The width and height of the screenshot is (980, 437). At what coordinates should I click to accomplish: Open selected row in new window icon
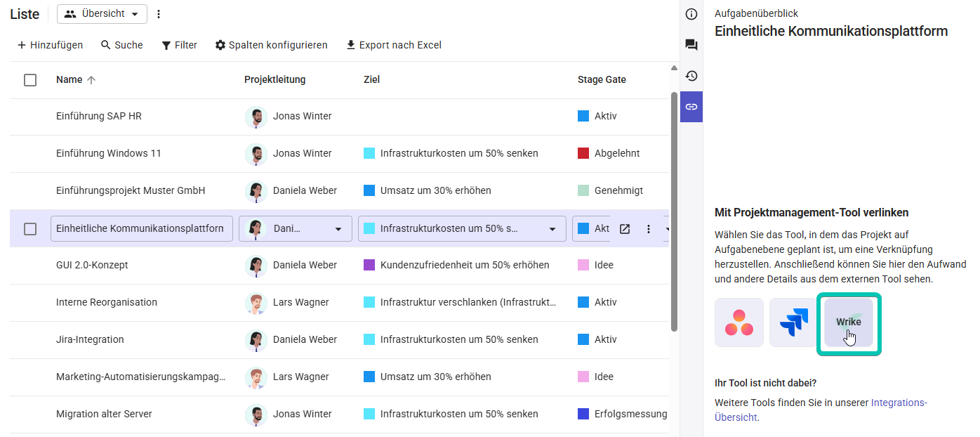click(x=624, y=228)
